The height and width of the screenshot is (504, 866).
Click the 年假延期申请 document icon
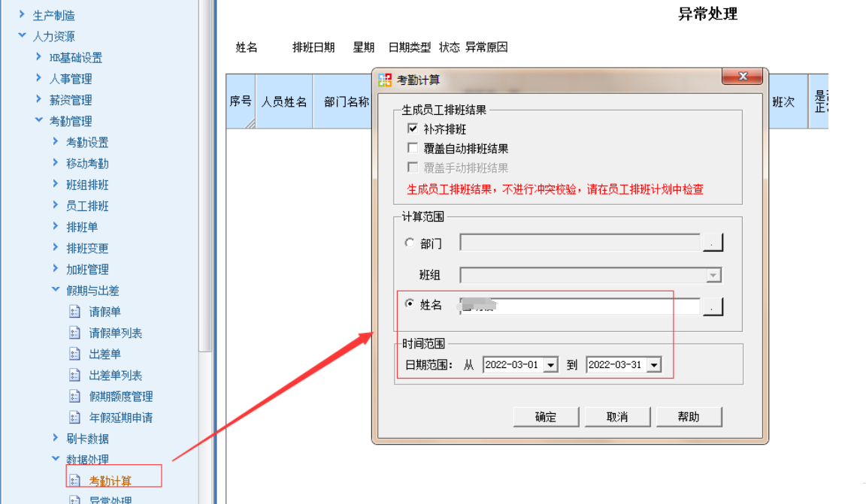click(x=74, y=418)
